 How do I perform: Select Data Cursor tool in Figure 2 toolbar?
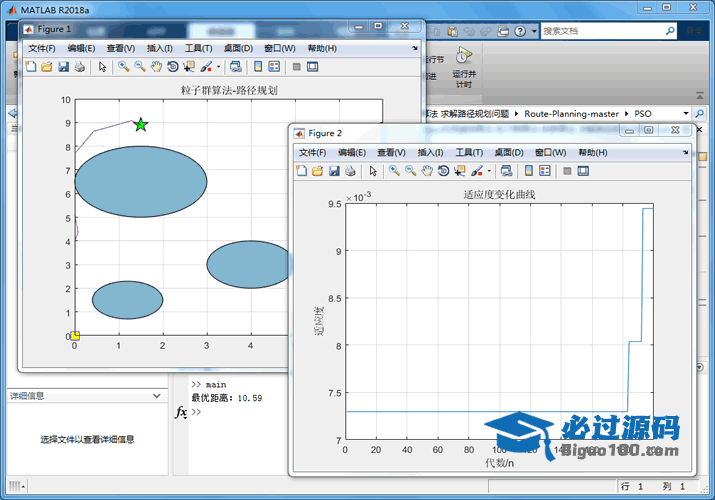pyautogui.click(x=460, y=171)
